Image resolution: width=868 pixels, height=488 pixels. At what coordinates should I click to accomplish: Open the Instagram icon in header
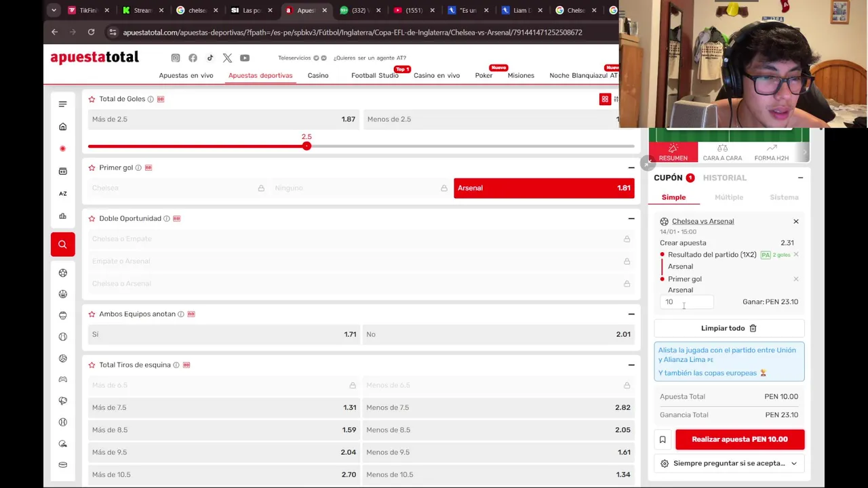pos(176,58)
